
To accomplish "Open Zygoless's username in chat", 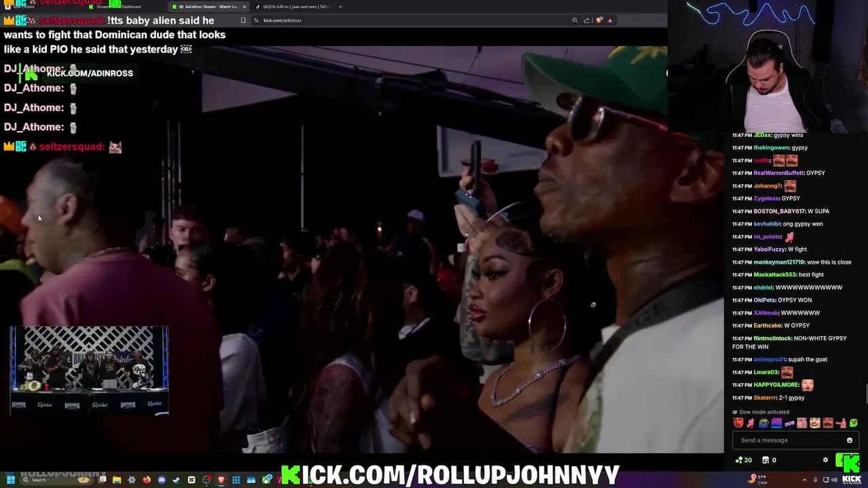I will coord(766,199).
